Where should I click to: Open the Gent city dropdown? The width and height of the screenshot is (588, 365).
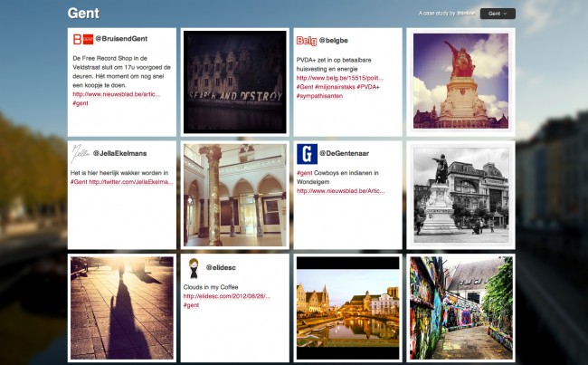[498, 14]
